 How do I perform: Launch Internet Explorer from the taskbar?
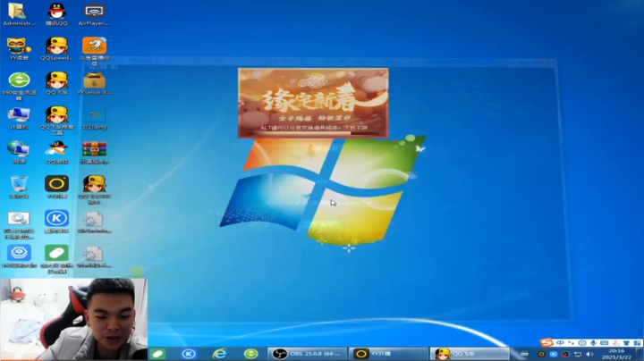coord(220,354)
